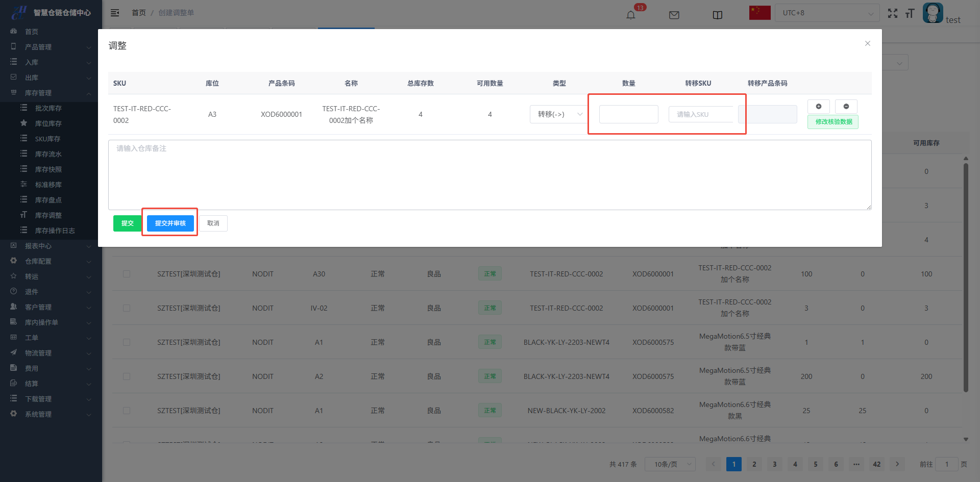Click the green 修改核验数据 button
Screen dimensions: 980x482
(x=833, y=122)
